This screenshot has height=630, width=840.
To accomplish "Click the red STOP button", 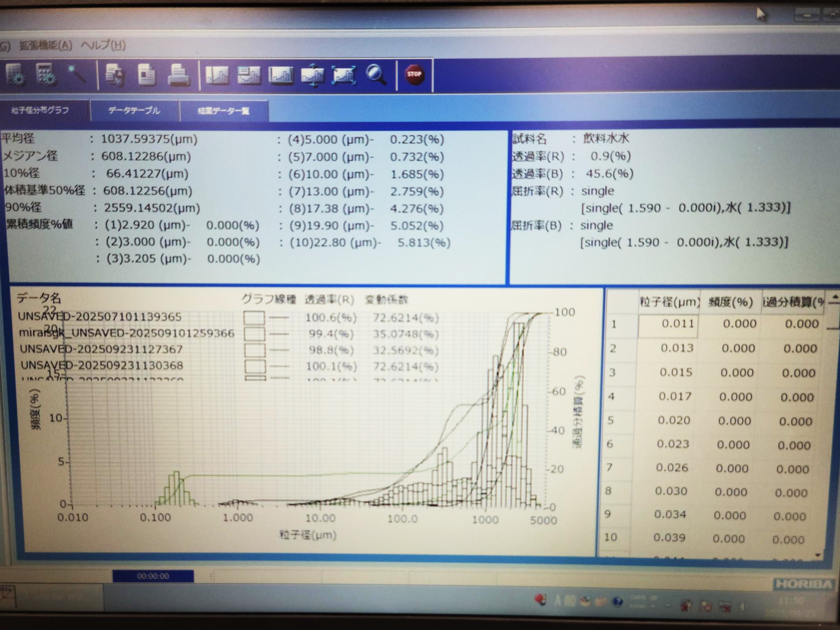I will pyautogui.click(x=414, y=74).
